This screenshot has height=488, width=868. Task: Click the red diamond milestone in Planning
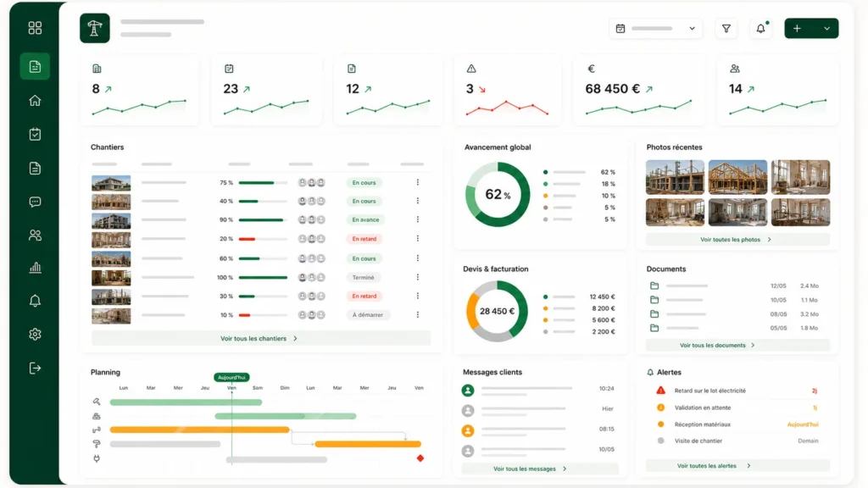coord(420,458)
